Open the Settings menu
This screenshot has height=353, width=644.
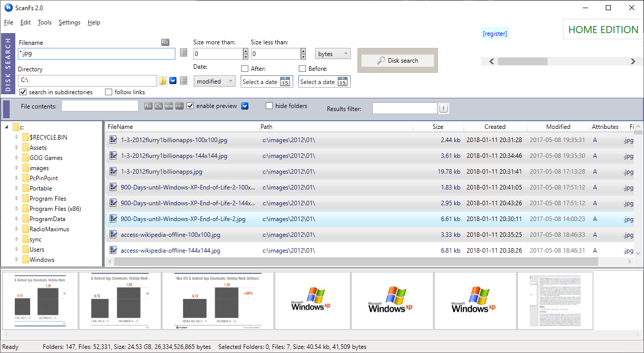pyautogui.click(x=69, y=22)
